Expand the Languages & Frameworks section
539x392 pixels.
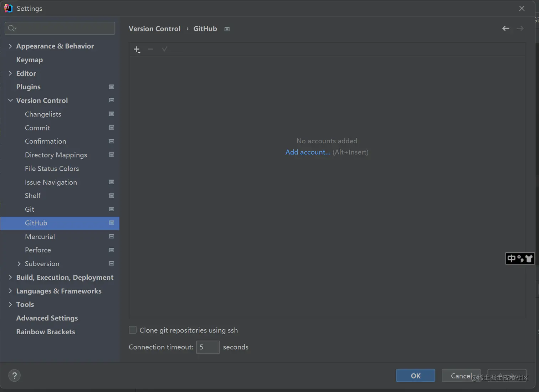tap(10, 291)
